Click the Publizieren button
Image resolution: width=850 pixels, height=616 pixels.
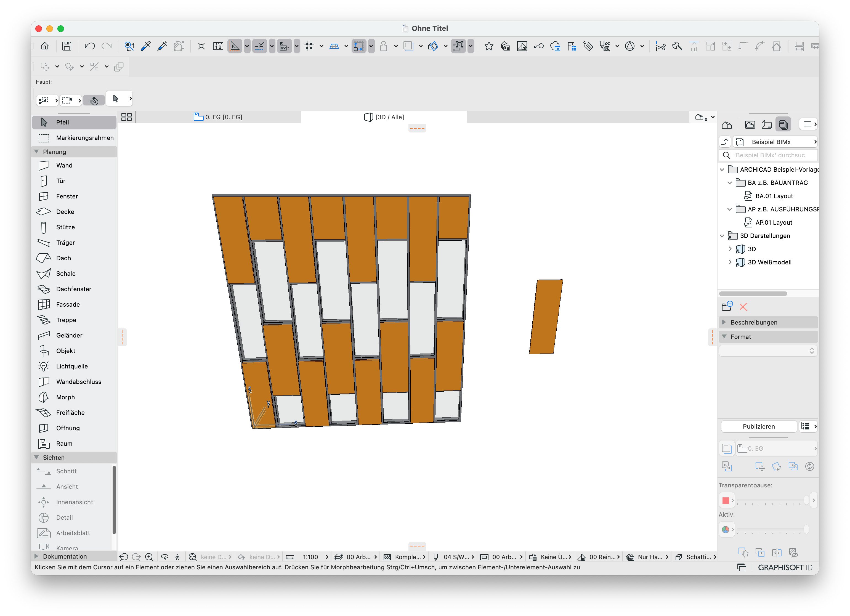point(759,426)
